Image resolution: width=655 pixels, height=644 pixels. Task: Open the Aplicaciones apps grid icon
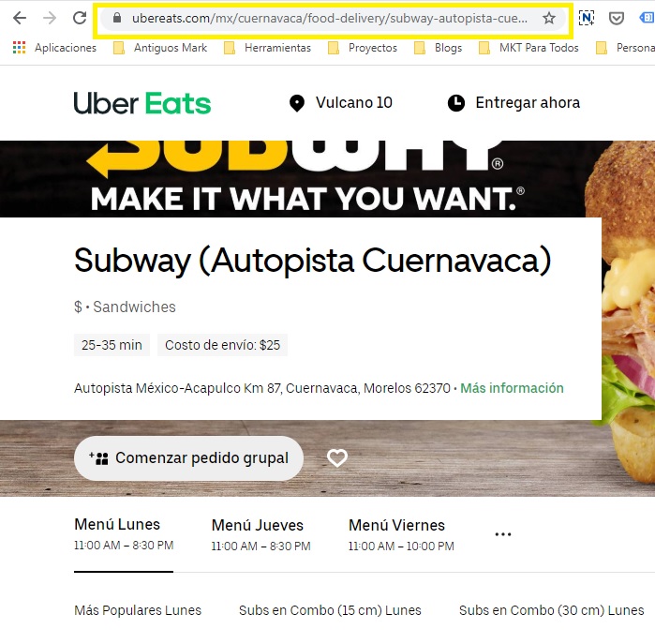click(20, 48)
